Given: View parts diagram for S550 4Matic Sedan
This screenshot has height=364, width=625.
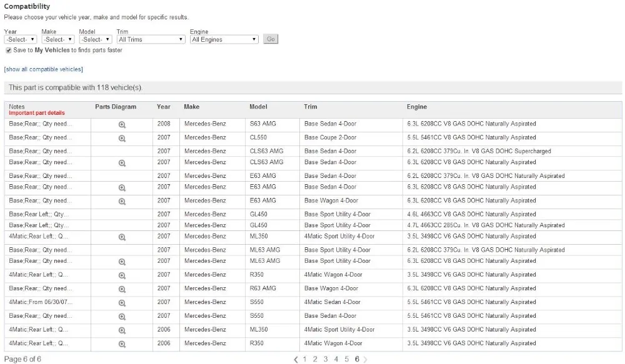Looking at the screenshot, I should [122, 303].
